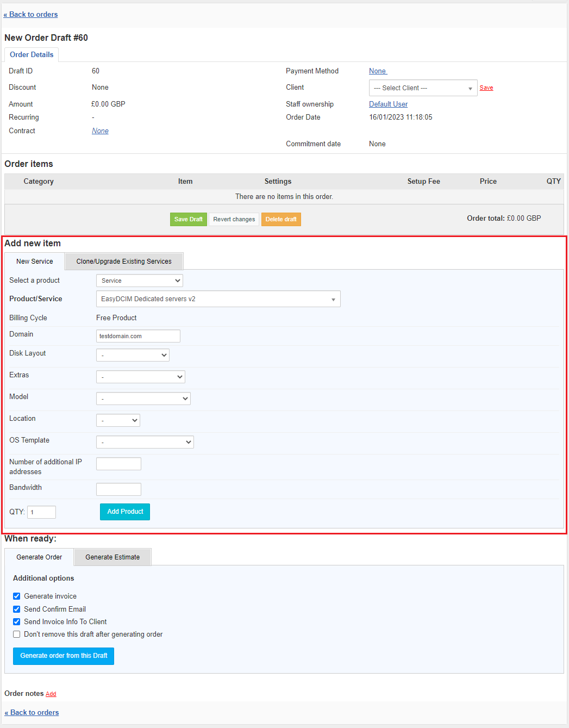Uncheck Send Confirm Email option
The image size is (569, 728).
tap(17, 609)
